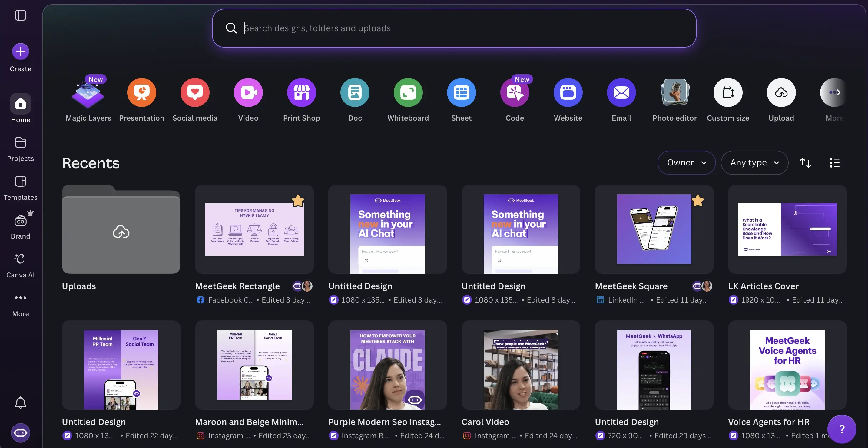Open the LK Articles Cover thumbnail

[787, 229]
